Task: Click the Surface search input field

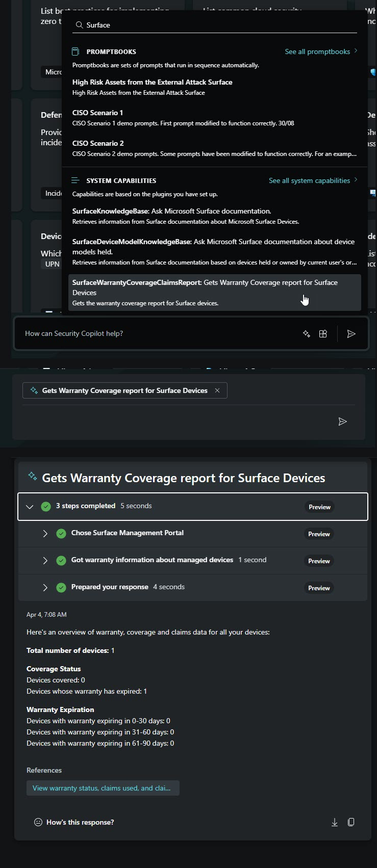Action: click(x=214, y=24)
